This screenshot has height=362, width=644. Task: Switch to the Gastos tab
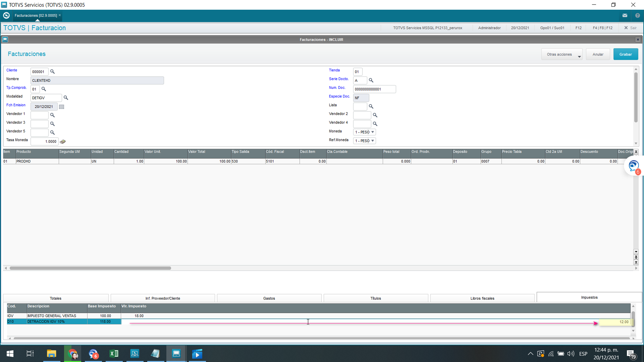click(x=269, y=298)
